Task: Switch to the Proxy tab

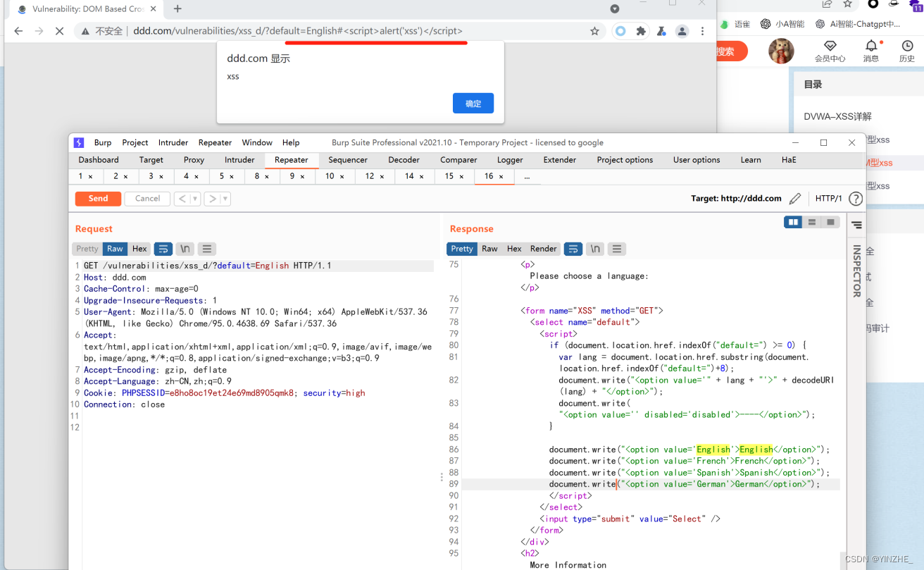Action: click(194, 160)
